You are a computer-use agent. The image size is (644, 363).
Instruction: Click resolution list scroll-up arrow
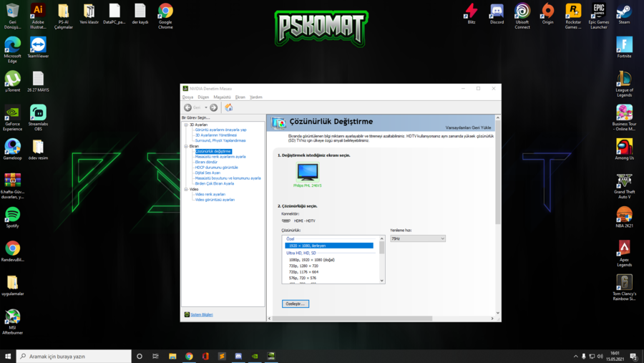tap(382, 238)
